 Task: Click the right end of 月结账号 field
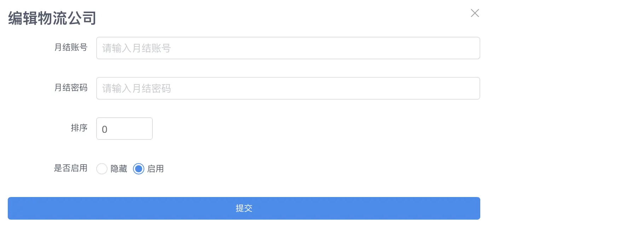point(470,48)
